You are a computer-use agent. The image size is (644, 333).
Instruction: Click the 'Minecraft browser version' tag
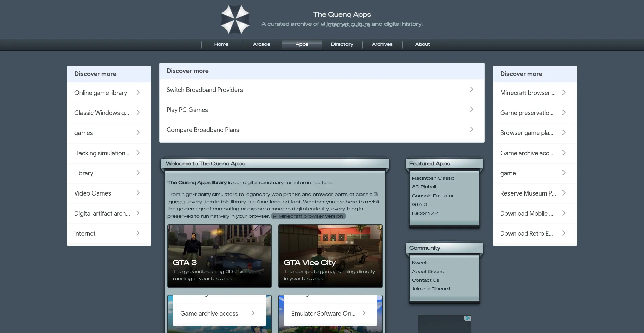pos(309,216)
